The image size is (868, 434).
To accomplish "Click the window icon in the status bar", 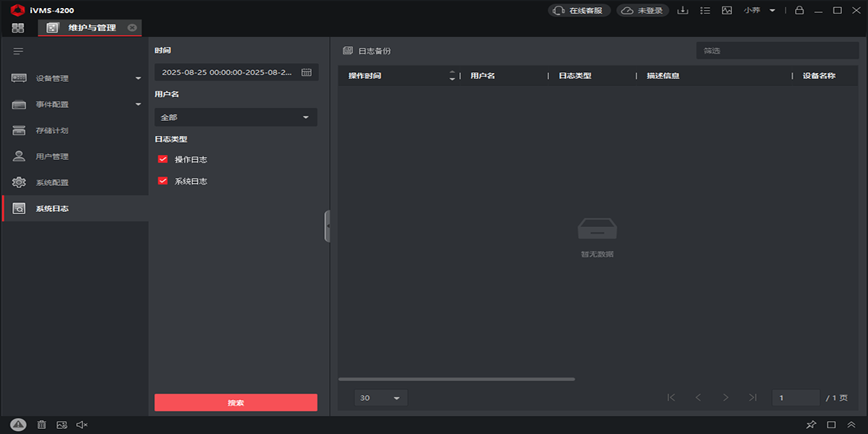I will point(832,425).
